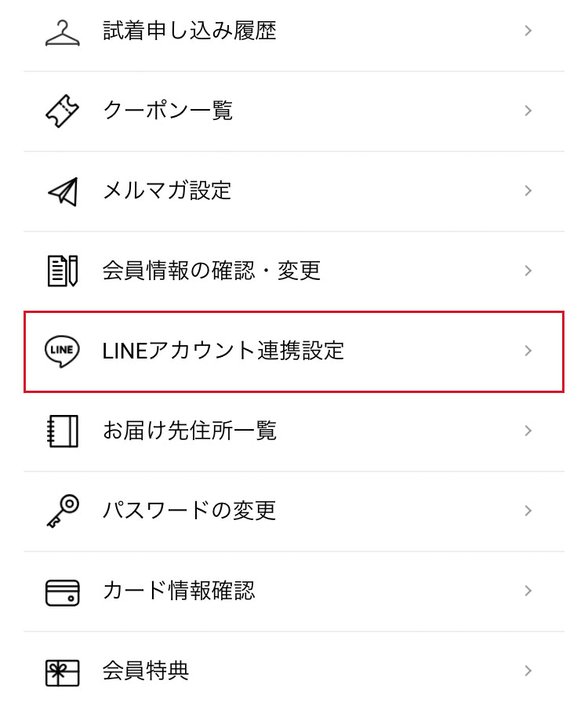
Task: Select LINEアカウント連携設定 menu item
Action: point(223,351)
